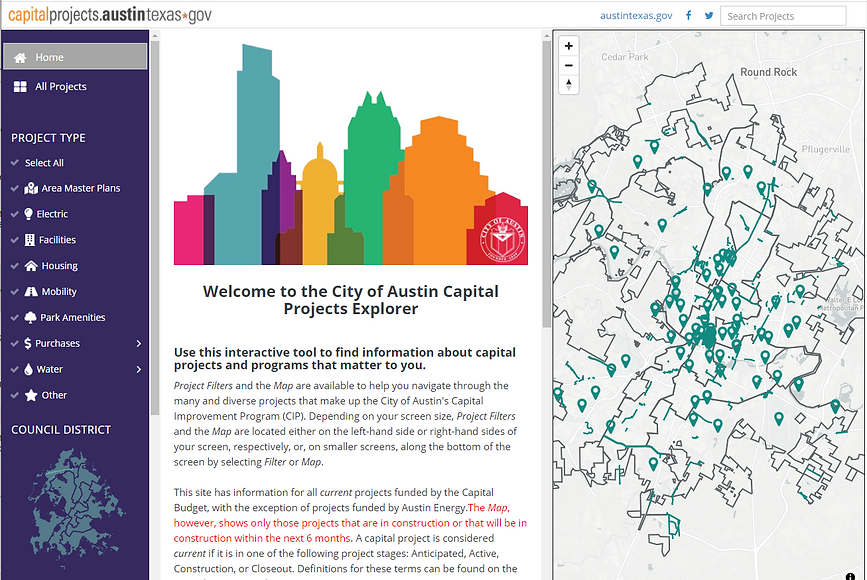Expand the Purchases submenu arrow
This screenshot has height=580, width=867.
(139, 343)
